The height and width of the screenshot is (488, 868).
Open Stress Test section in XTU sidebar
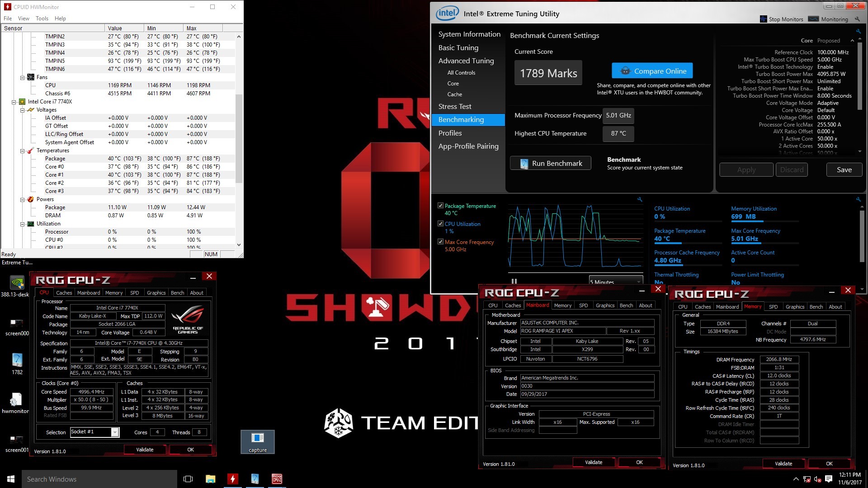pyautogui.click(x=455, y=106)
